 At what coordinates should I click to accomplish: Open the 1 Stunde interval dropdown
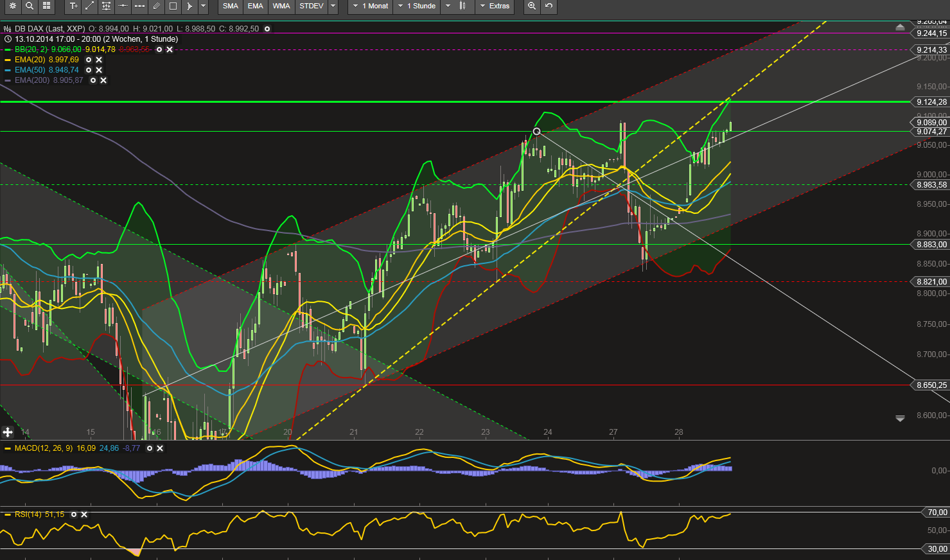pos(416,6)
